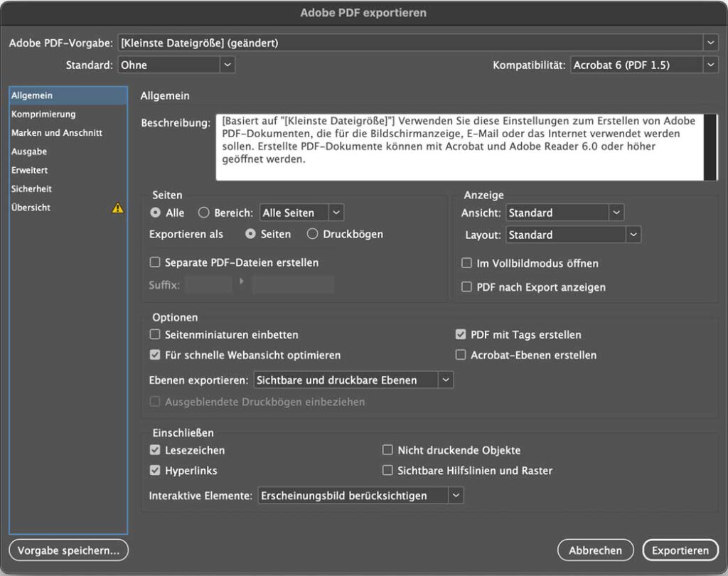
Task: Select the Allgemein section in sidebar
Action: [68, 96]
